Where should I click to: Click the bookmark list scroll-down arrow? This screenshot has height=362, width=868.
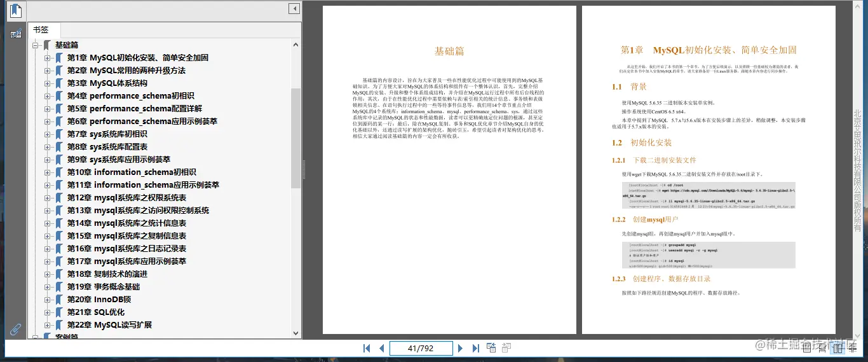tap(296, 333)
